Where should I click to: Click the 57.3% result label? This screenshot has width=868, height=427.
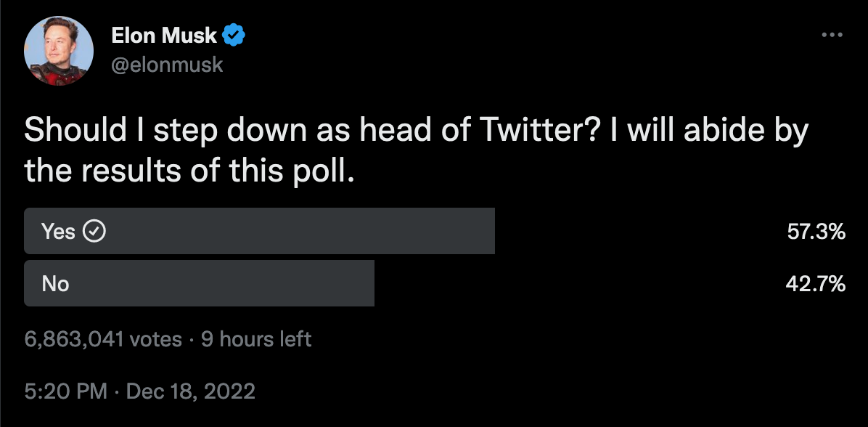[816, 232]
